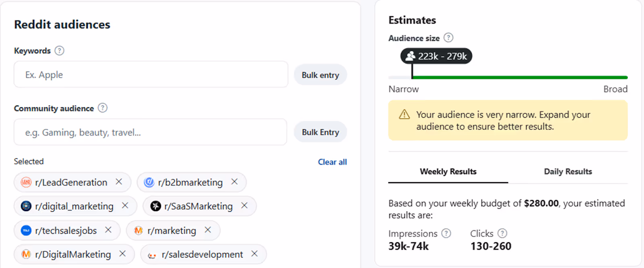Remove r/LeadGeneration from selected communities

point(119,182)
